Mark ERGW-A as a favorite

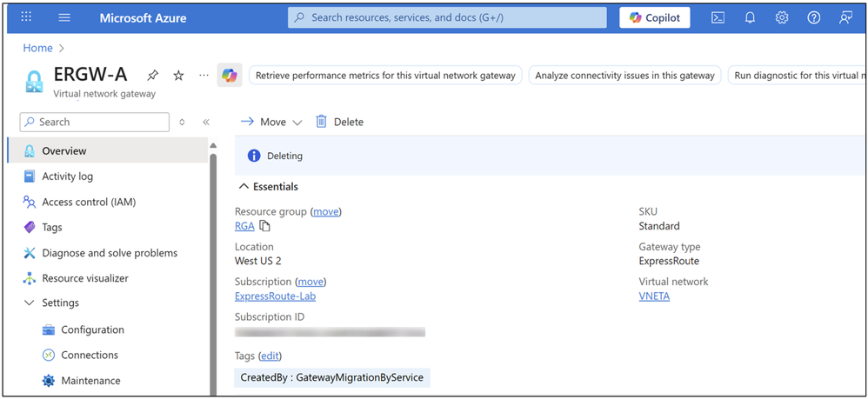(x=178, y=76)
